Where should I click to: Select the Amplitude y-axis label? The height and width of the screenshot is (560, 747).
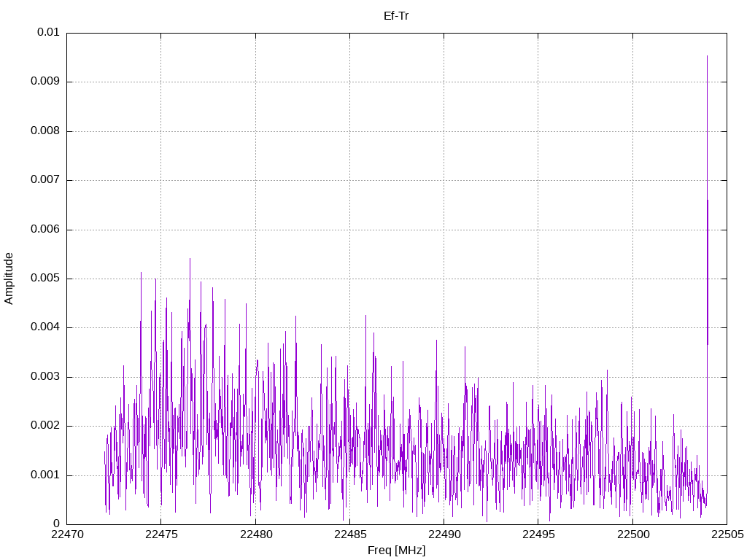click(9, 279)
